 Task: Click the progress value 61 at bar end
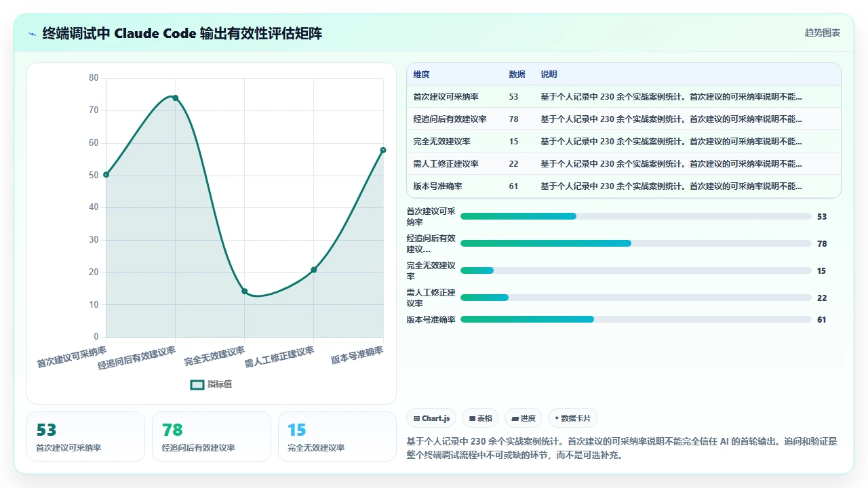coord(822,320)
